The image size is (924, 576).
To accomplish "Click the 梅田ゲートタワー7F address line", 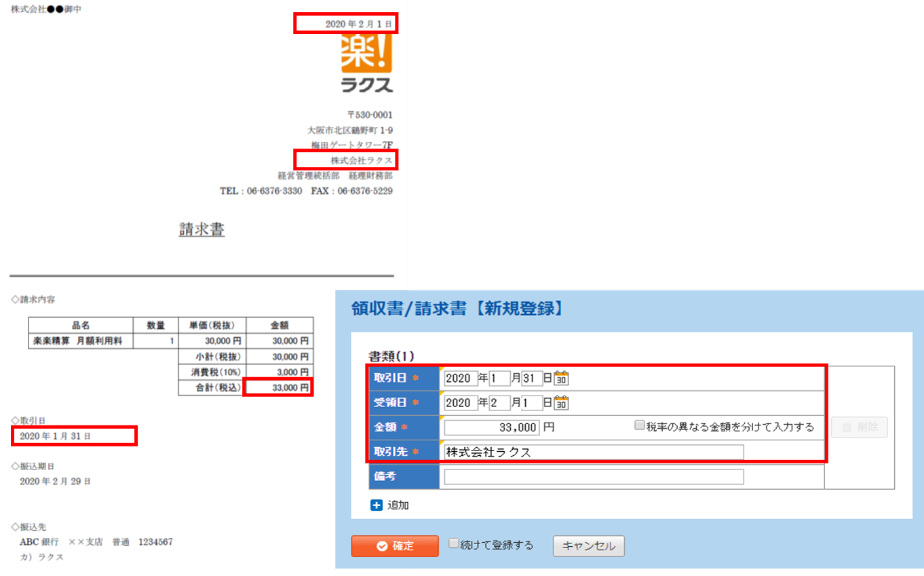I will 351,145.
